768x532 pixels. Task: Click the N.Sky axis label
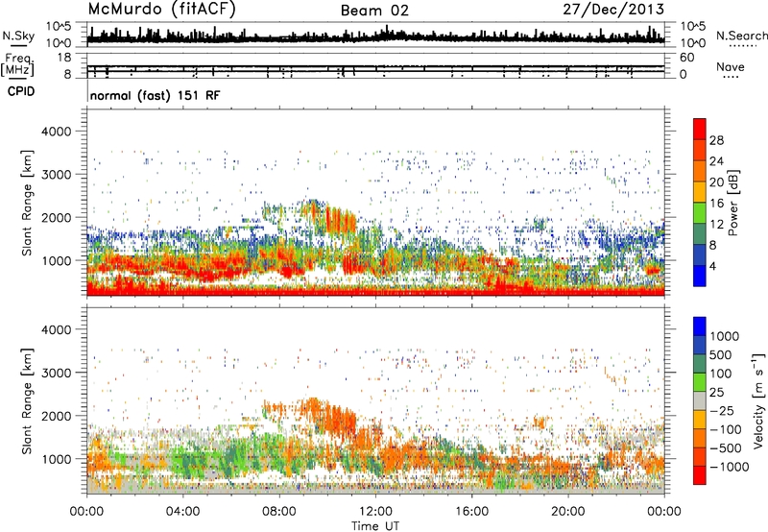pos(18,36)
